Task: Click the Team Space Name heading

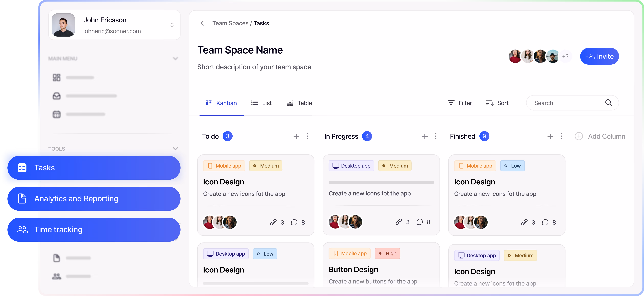Action: 240,50
